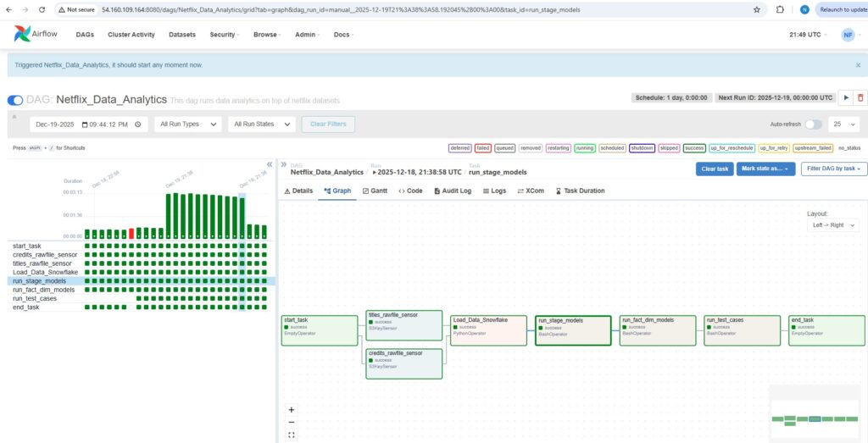Select run_test_cases node in graph

(x=743, y=330)
